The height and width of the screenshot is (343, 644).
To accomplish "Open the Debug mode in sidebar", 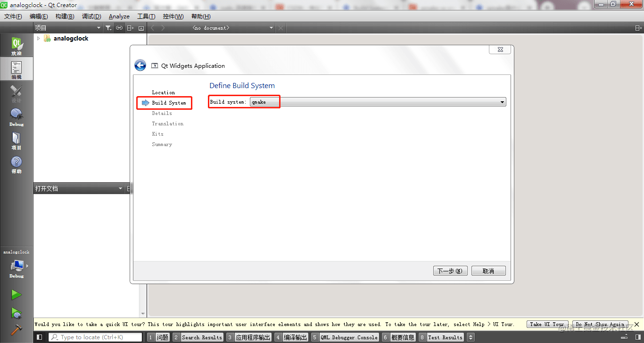I will tap(17, 117).
